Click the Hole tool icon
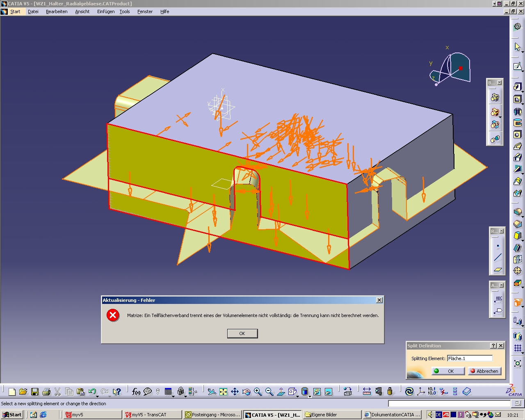 click(x=518, y=135)
